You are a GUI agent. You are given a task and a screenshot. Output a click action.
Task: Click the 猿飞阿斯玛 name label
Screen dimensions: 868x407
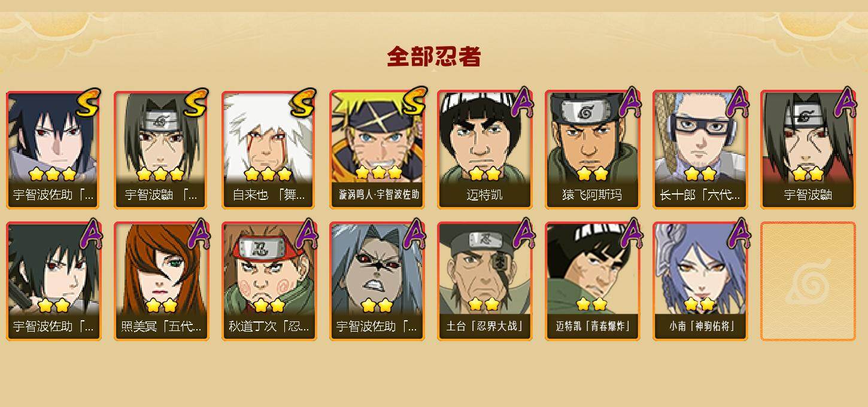(x=592, y=195)
